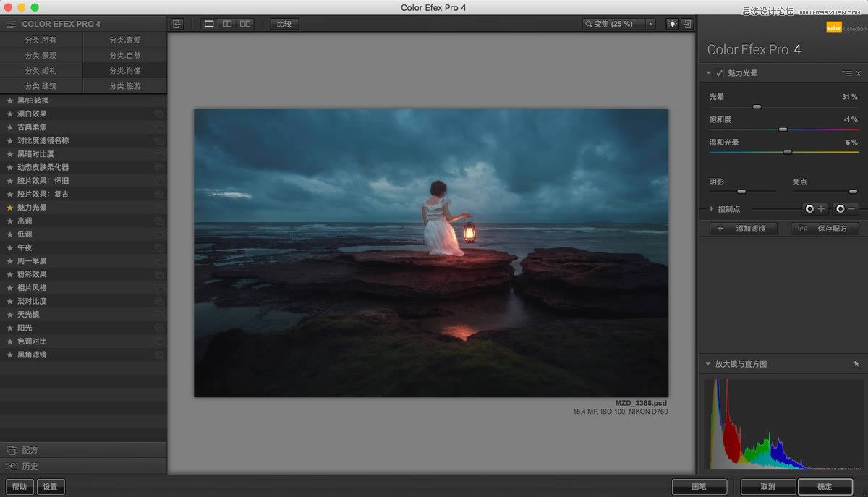Screen dimensions: 868x497
Task: Add a positive control point
Action: click(x=815, y=208)
